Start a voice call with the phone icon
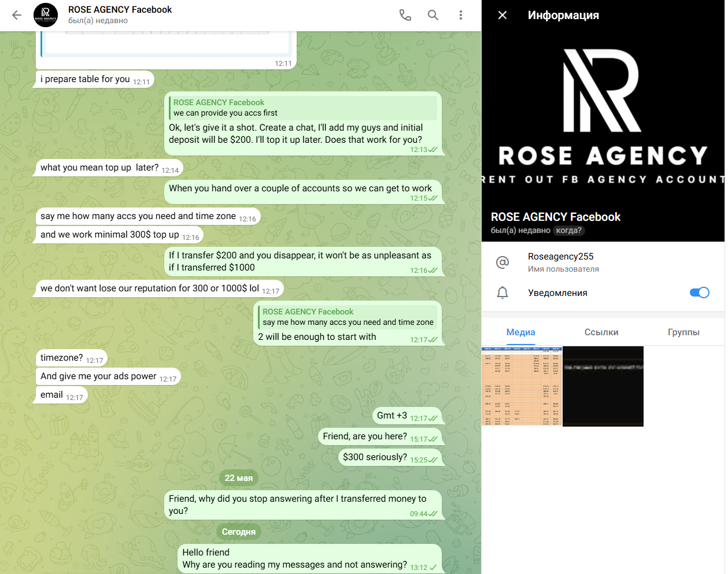 tap(405, 15)
